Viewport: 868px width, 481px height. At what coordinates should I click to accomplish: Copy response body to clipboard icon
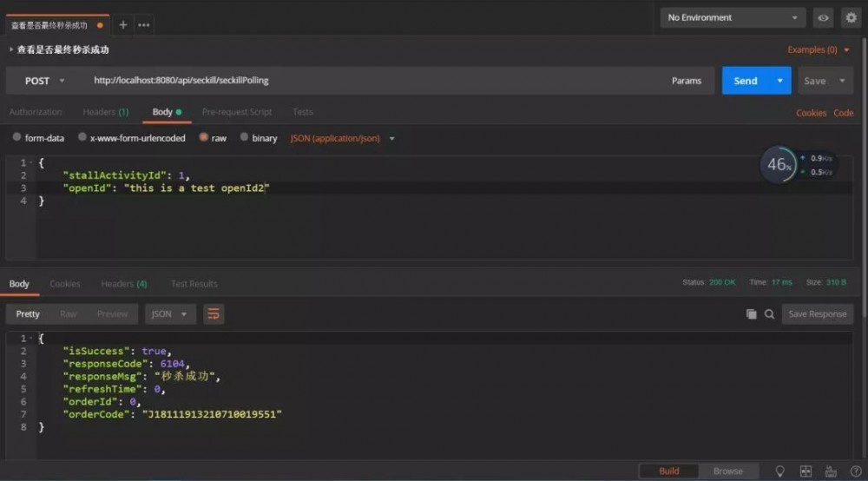point(752,314)
